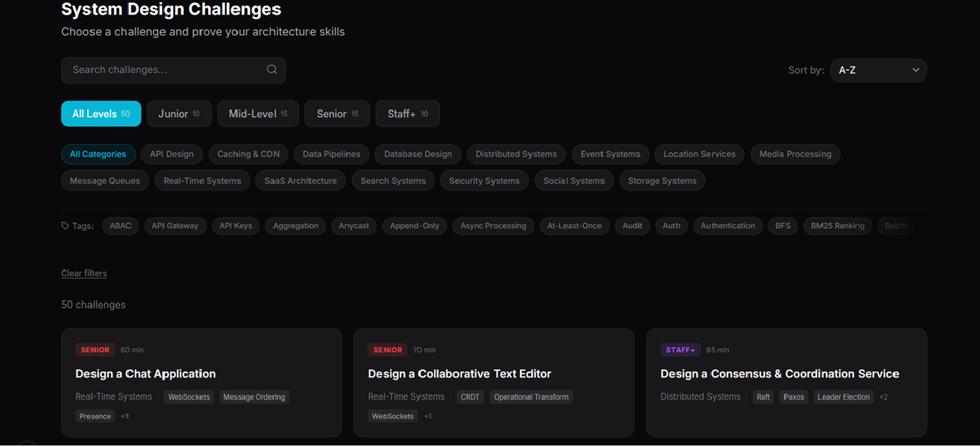Toggle the Audit tag filter
The image size is (980, 447).
(x=632, y=226)
